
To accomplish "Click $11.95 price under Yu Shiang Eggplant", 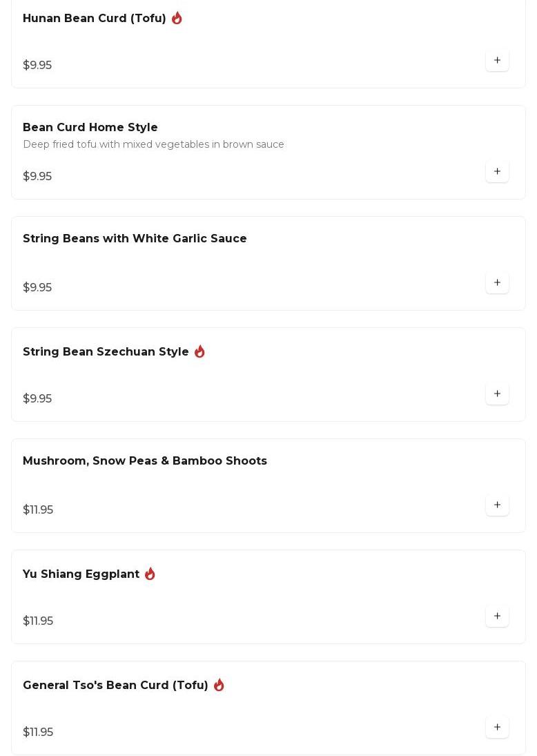I will click(x=37, y=621).
